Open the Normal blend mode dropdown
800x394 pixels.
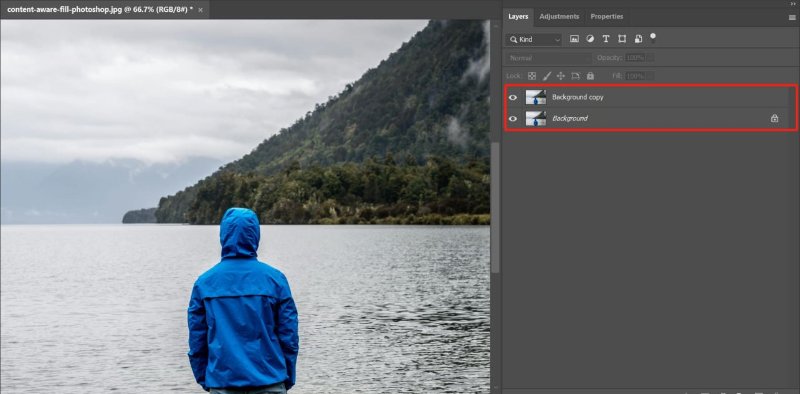548,58
